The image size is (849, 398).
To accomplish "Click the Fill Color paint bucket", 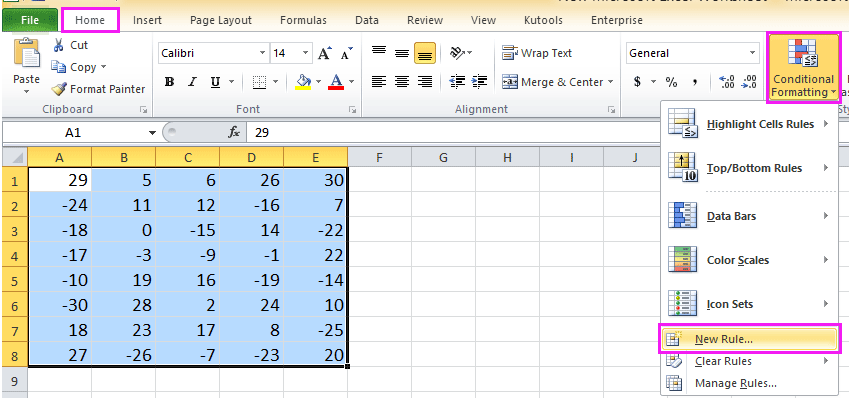I will tap(303, 82).
